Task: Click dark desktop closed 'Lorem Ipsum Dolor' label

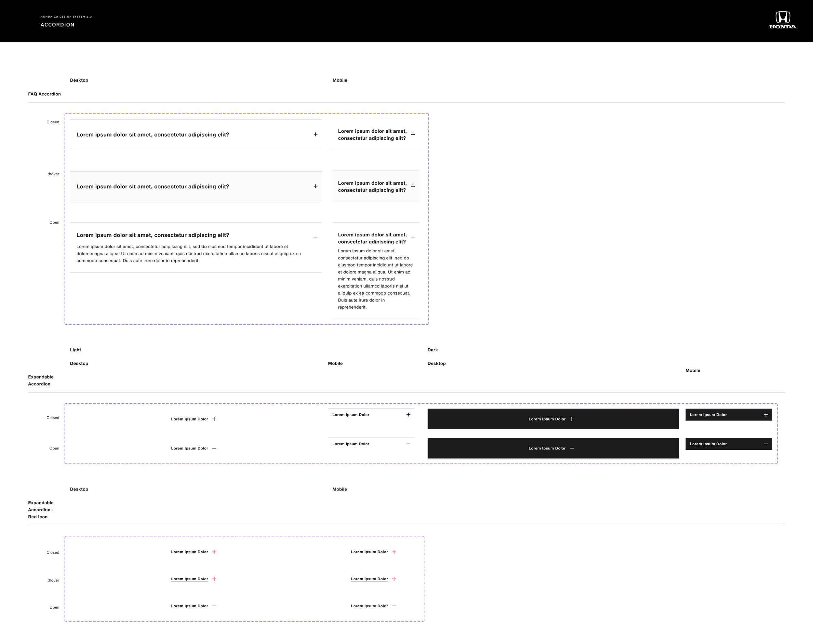Action: point(547,419)
